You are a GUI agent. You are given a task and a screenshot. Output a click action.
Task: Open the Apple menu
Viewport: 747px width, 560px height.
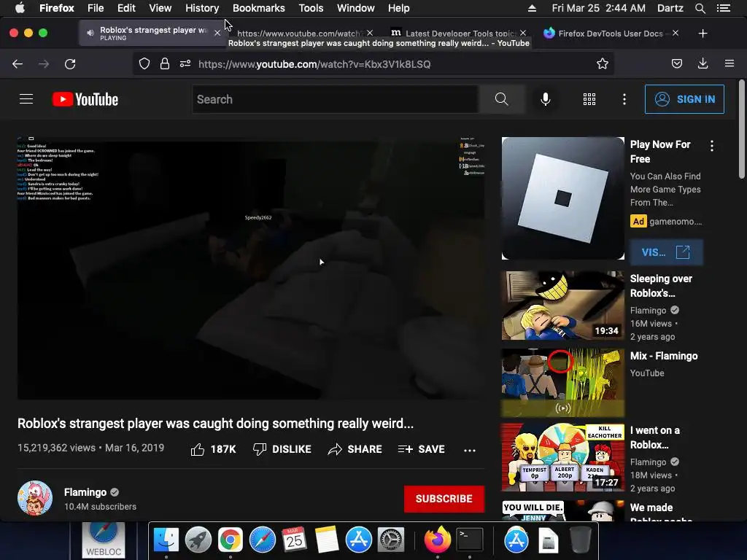[20, 8]
